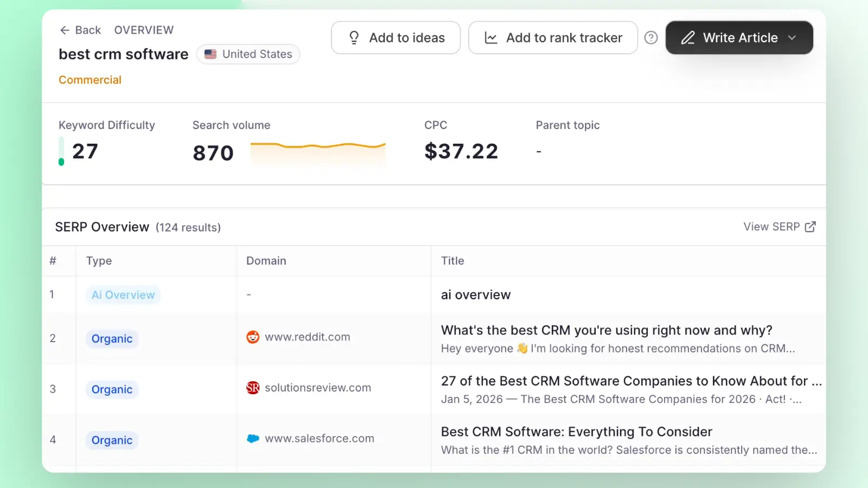Image resolution: width=868 pixels, height=488 pixels.
Task: Open the www.reddit.com domain
Action: point(307,337)
